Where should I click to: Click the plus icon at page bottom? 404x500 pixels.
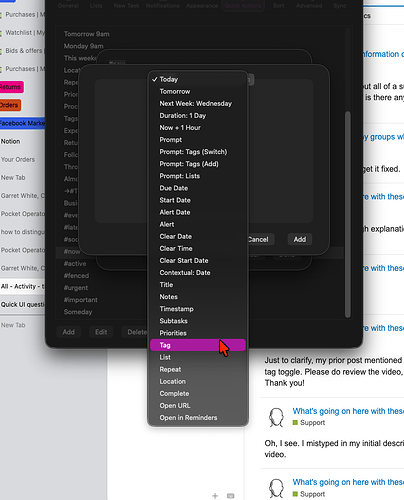coord(215,496)
